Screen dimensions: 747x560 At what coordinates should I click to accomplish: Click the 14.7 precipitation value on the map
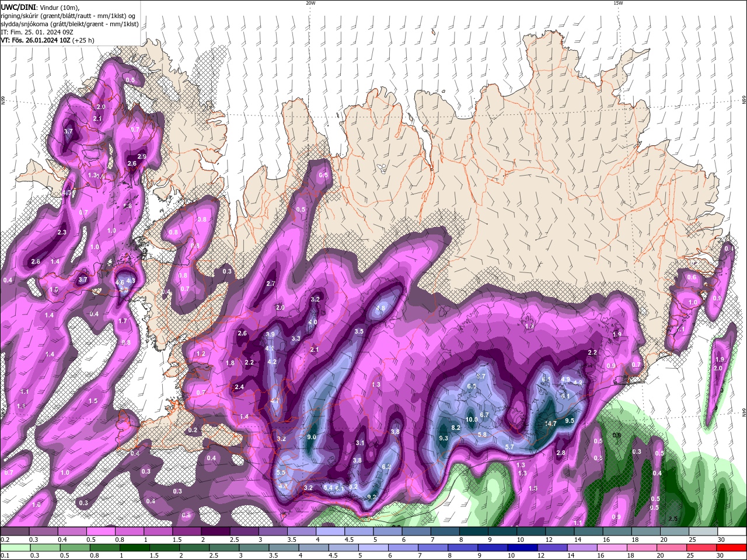point(550,423)
